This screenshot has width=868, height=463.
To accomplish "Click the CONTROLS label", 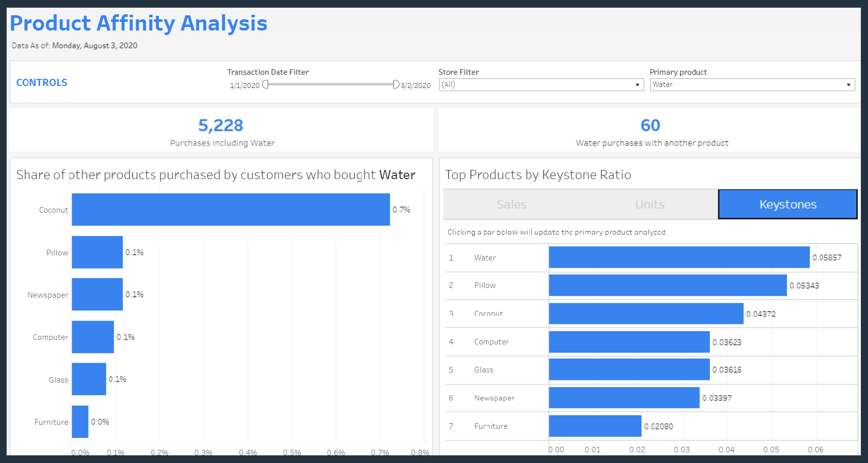I will (42, 82).
